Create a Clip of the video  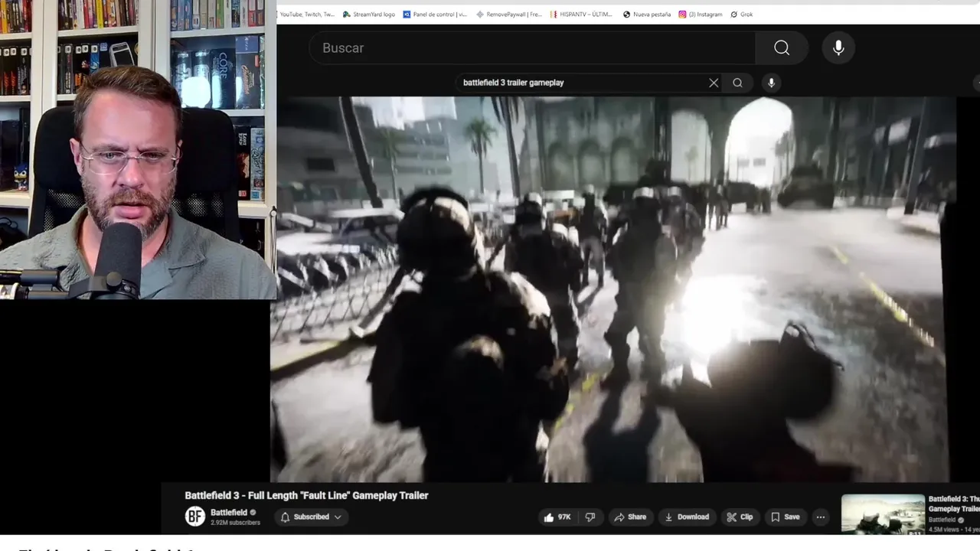(x=740, y=517)
